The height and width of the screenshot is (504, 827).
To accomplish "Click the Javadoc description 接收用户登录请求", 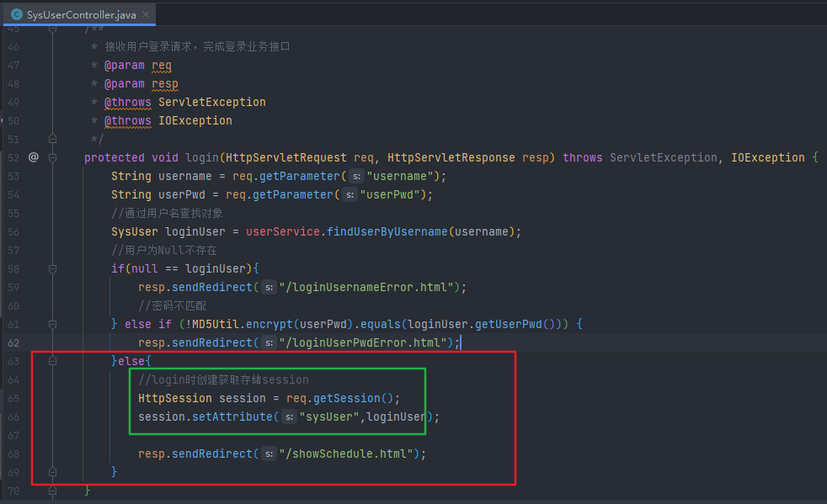I will coord(148,46).
